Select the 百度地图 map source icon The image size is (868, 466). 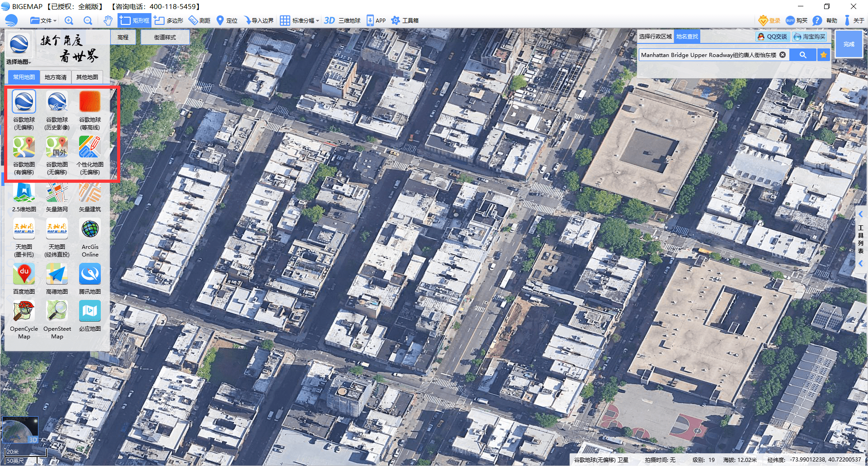tap(24, 274)
